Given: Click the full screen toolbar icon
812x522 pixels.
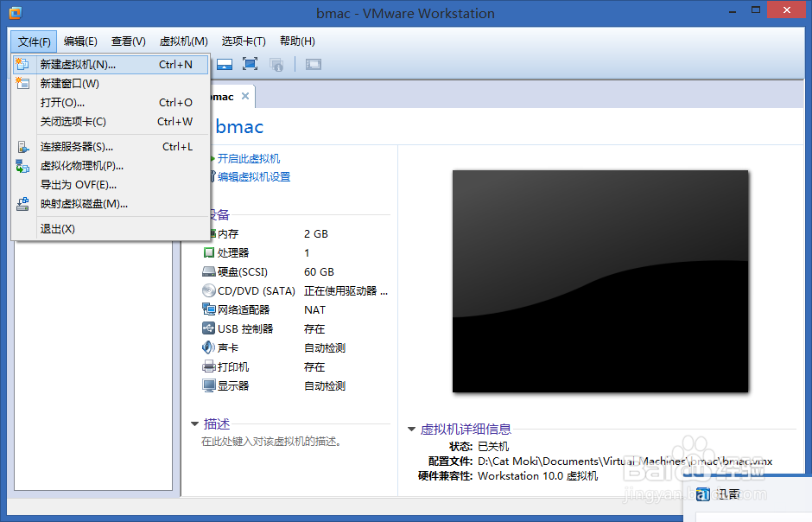Looking at the screenshot, I should [251, 64].
